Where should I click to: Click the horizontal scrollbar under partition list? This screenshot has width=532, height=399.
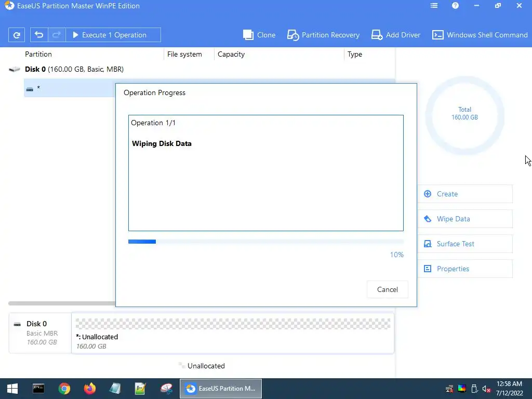click(x=62, y=303)
